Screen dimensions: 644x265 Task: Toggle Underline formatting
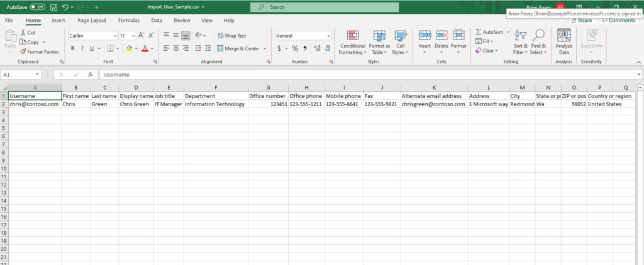pos(92,48)
